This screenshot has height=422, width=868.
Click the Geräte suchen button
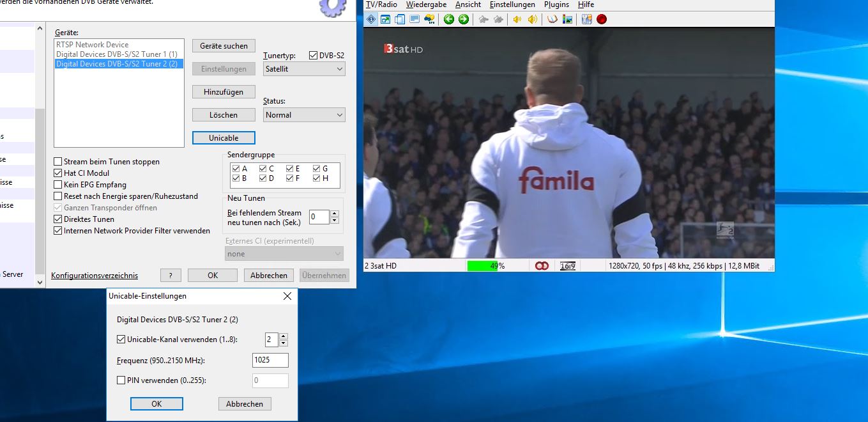[224, 46]
